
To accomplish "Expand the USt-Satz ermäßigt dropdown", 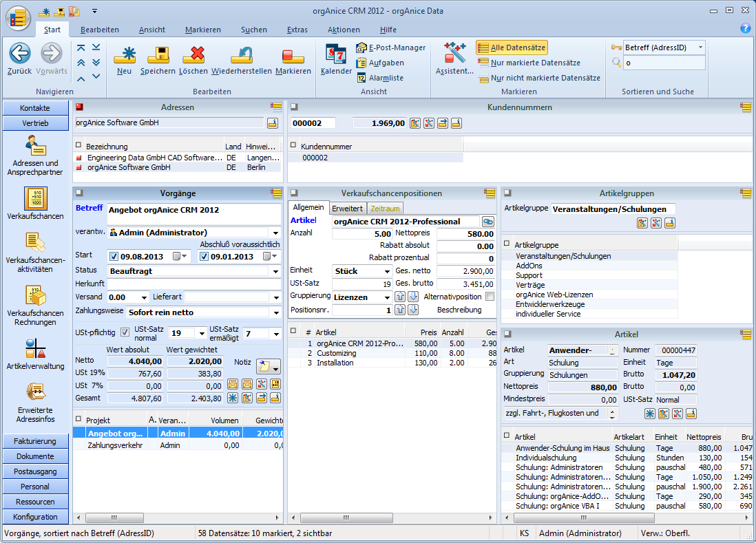I will (x=276, y=333).
